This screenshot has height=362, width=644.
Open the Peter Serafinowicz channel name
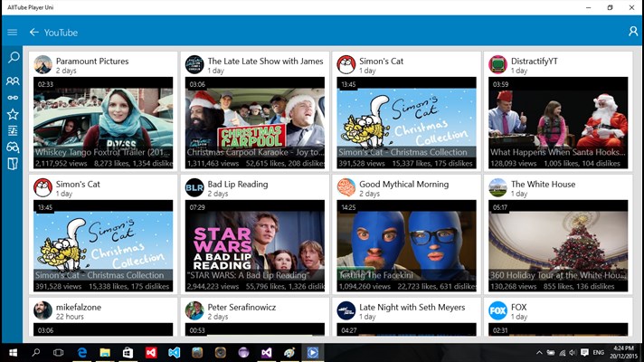click(x=241, y=307)
